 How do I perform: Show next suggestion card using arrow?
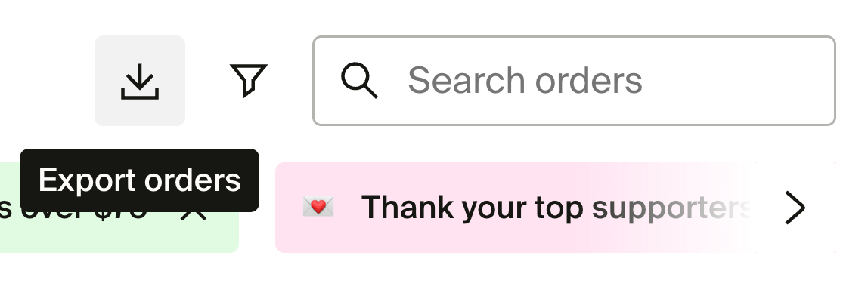(795, 208)
